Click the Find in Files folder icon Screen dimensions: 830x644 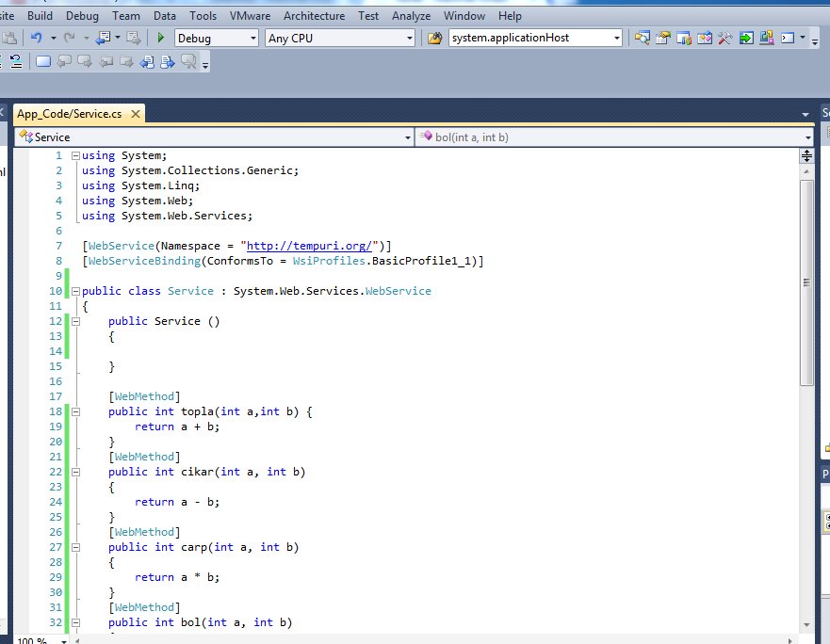[434, 39]
